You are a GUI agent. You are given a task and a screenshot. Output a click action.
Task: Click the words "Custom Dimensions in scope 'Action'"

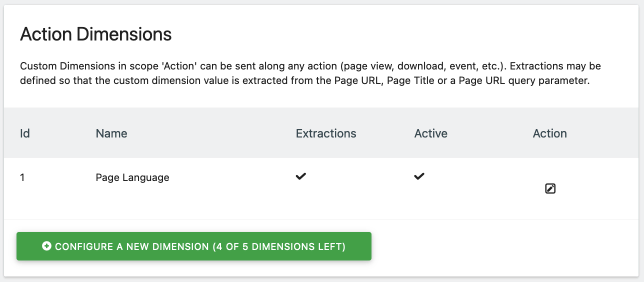click(x=94, y=66)
